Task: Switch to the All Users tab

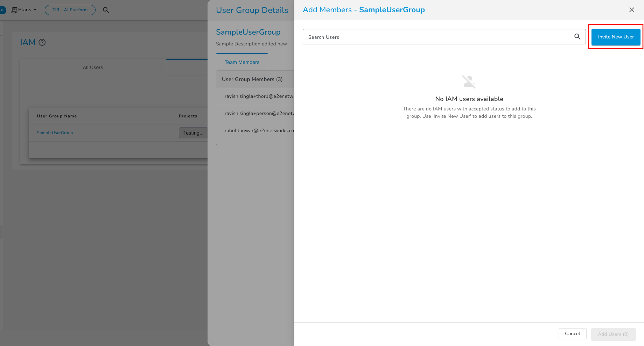Action: (x=93, y=67)
